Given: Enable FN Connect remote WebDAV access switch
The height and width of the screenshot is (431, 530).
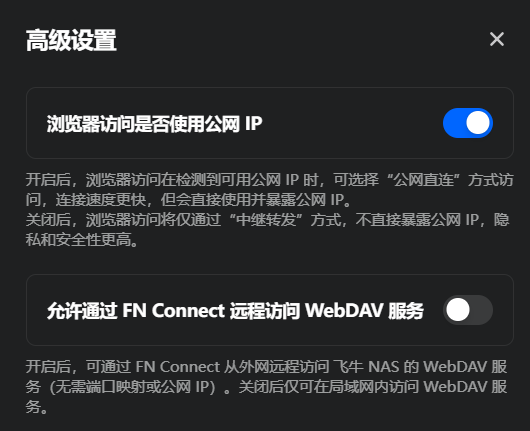Looking at the screenshot, I should pyautogui.click(x=468, y=310).
